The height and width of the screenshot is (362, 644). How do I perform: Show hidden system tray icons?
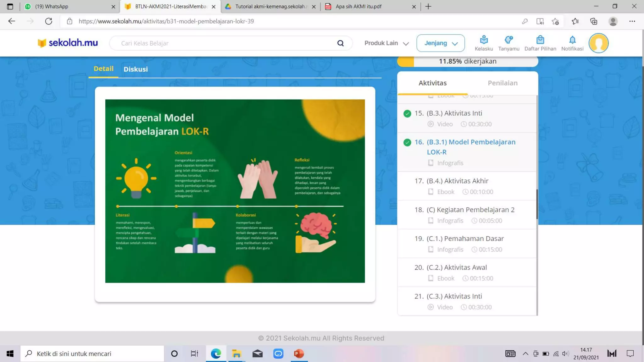525,354
